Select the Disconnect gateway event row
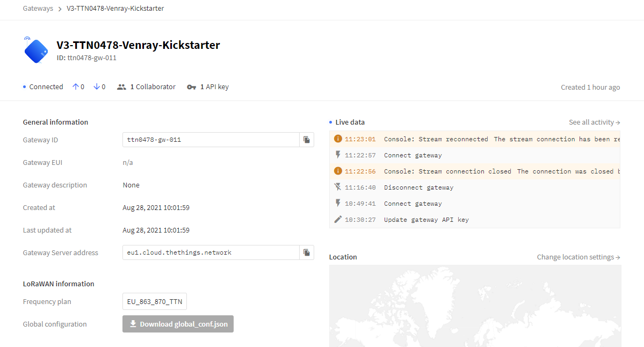 [x=475, y=187]
